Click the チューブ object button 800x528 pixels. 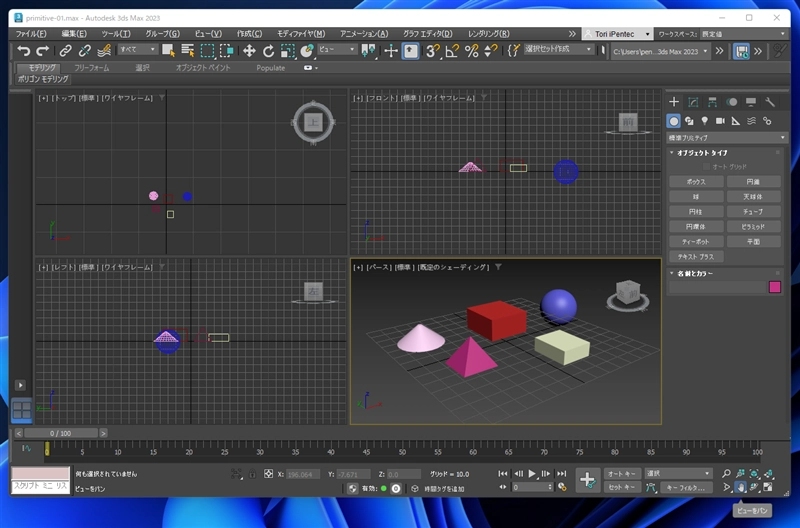(753, 211)
